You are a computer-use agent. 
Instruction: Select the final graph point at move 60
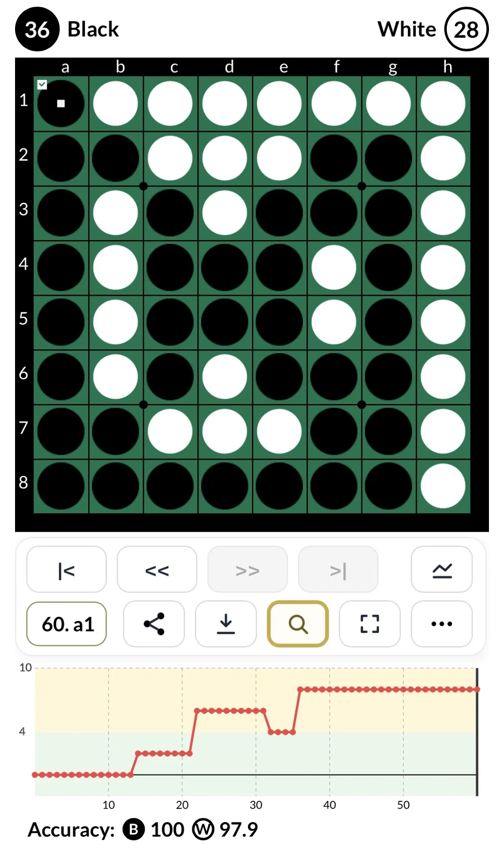pyautogui.click(x=477, y=689)
